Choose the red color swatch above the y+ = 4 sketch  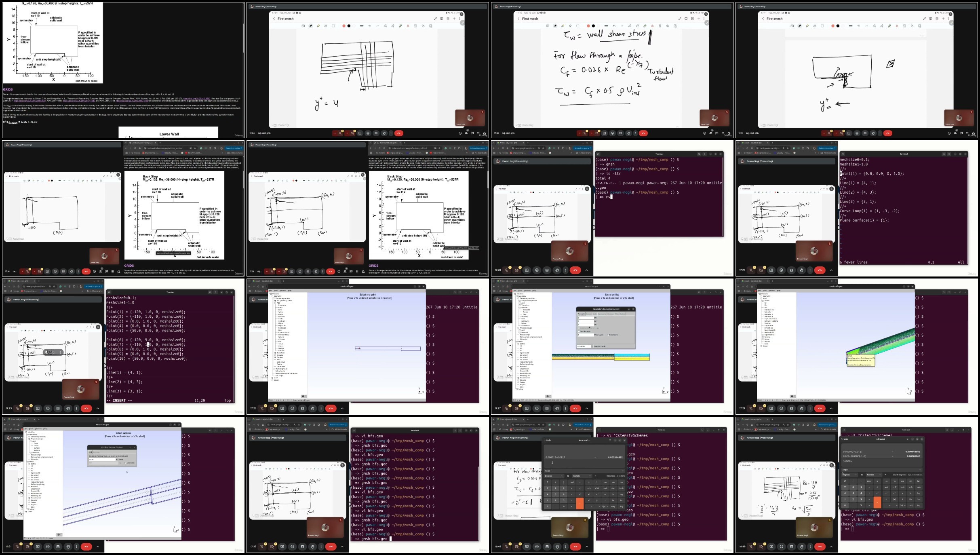click(344, 26)
